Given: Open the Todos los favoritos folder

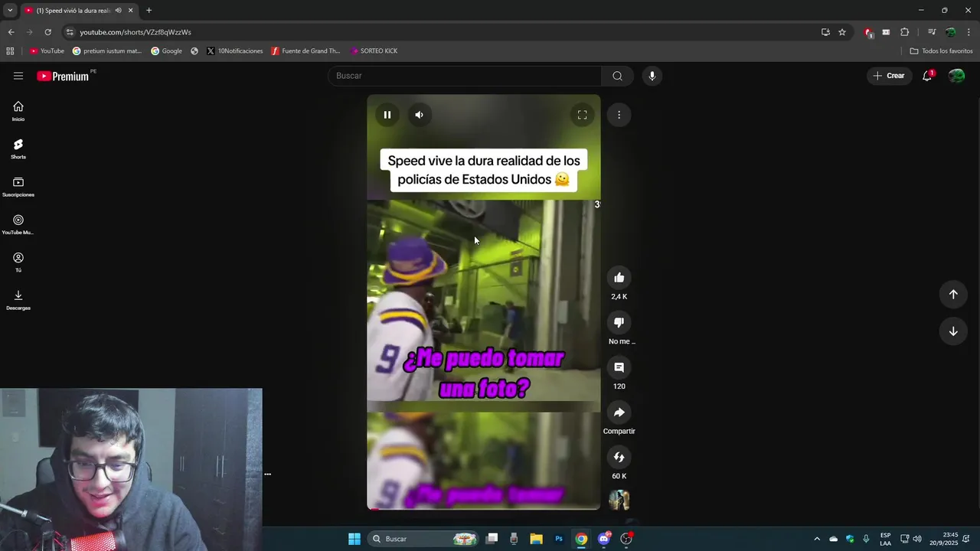Looking at the screenshot, I should pos(941,51).
